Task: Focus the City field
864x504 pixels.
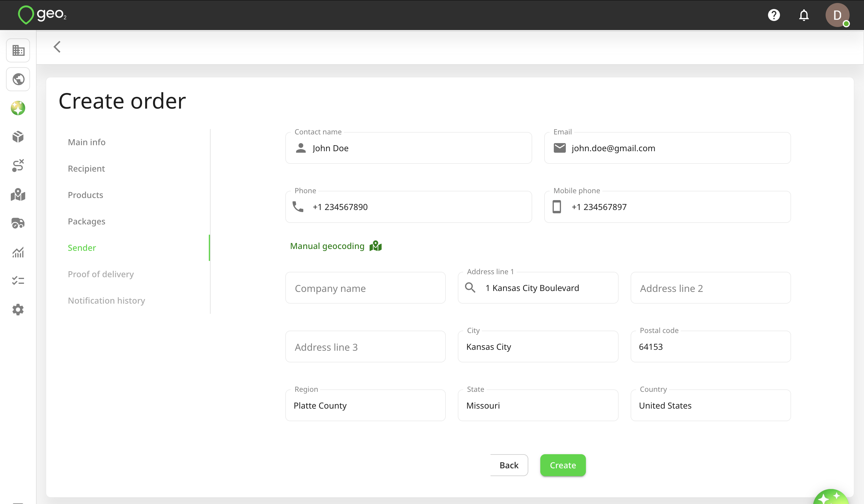Action: tap(538, 346)
